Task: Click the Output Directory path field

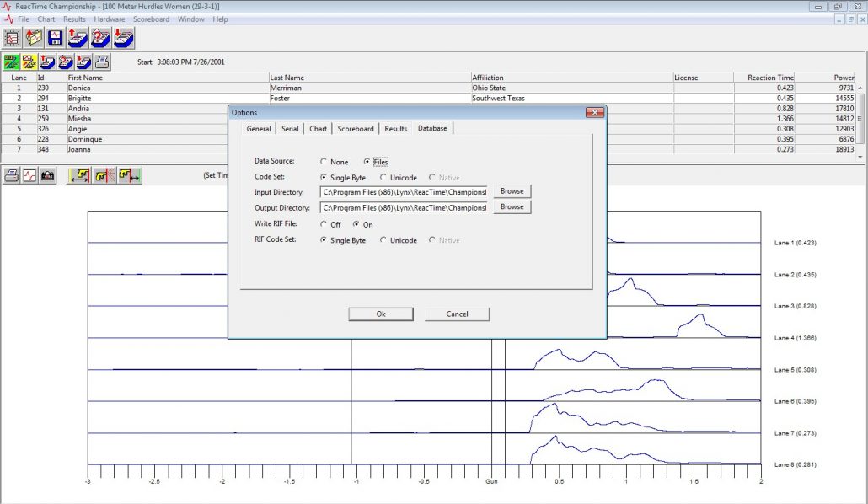Action: (x=404, y=207)
